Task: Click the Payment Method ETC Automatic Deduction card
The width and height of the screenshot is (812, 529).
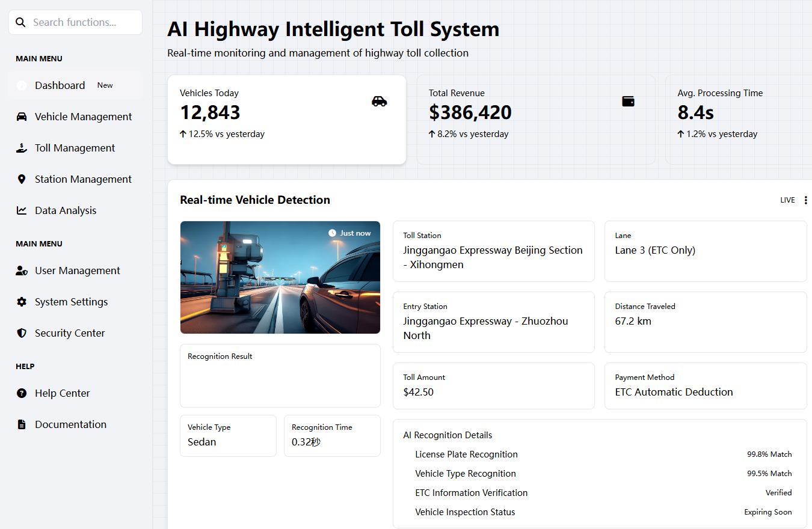Action: point(705,385)
